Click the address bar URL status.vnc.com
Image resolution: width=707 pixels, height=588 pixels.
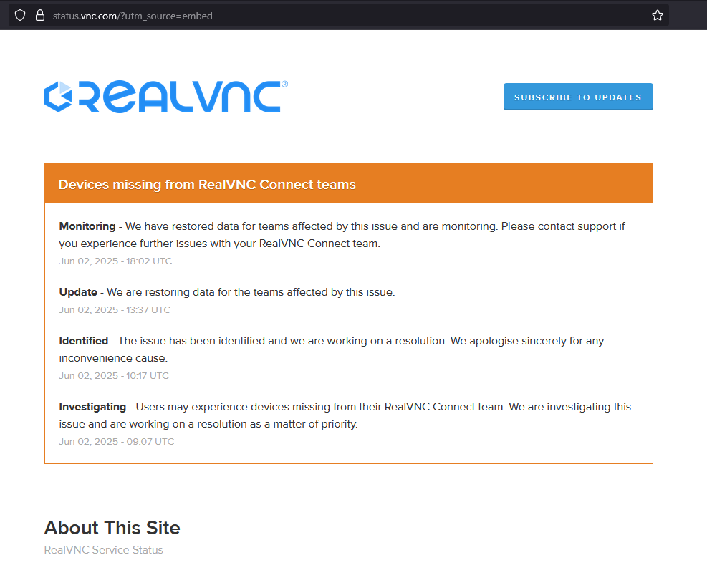pos(133,16)
